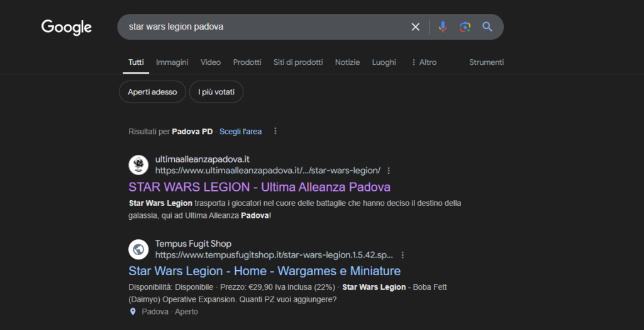This screenshot has width=644, height=330.
Task: Start voice search with microphone icon
Action: 443,26
